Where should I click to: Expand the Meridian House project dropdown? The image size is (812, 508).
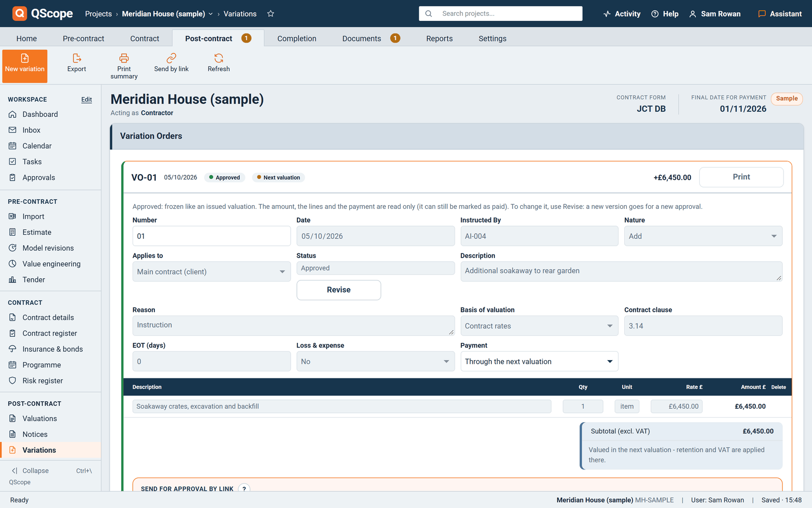210,14
